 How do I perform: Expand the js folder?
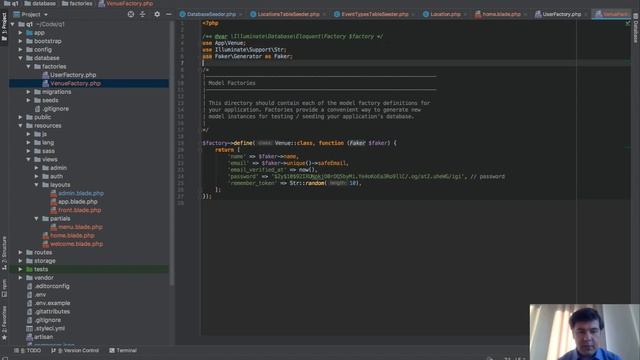[x=29, y=134]
